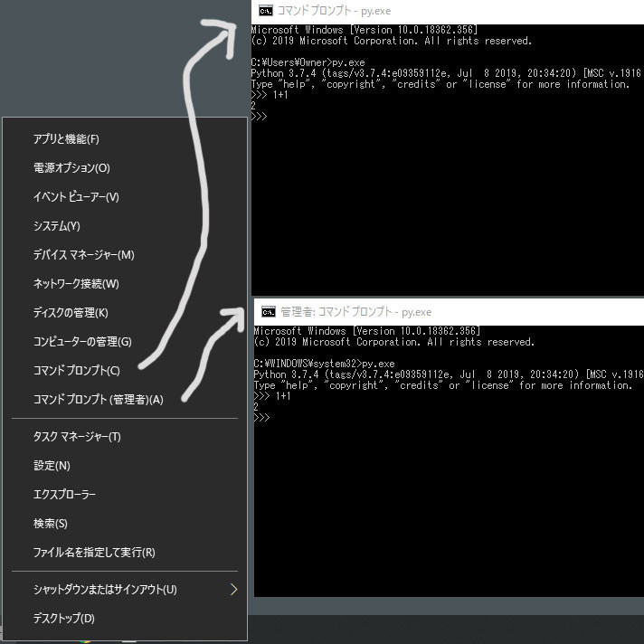Choose システム(Y) in the context menu
Image resolution: width=644 pixels, height=644 pixels.
125,226
